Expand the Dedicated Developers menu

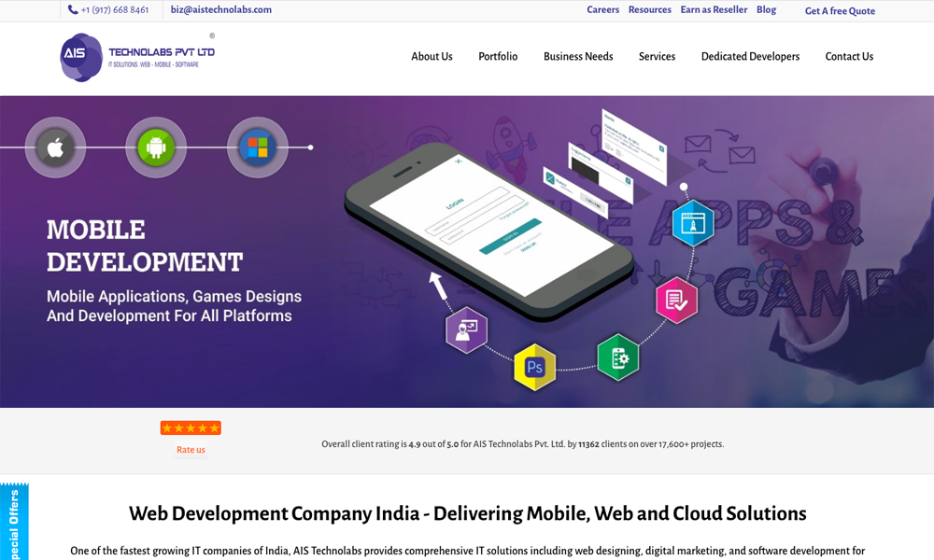pos(750,57)
